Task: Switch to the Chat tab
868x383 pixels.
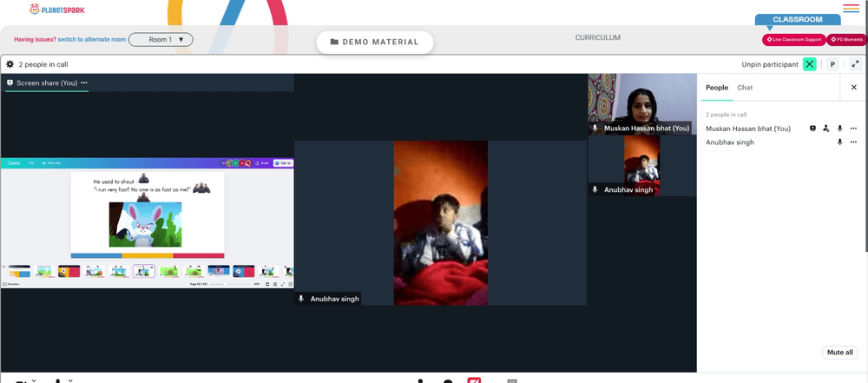Action: click(x=745, y=88)
